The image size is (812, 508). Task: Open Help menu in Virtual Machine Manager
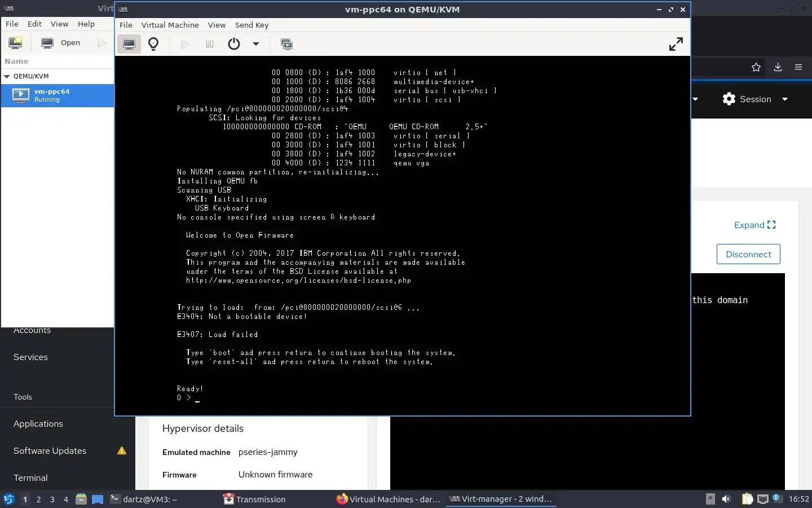[x=86, y=24]
